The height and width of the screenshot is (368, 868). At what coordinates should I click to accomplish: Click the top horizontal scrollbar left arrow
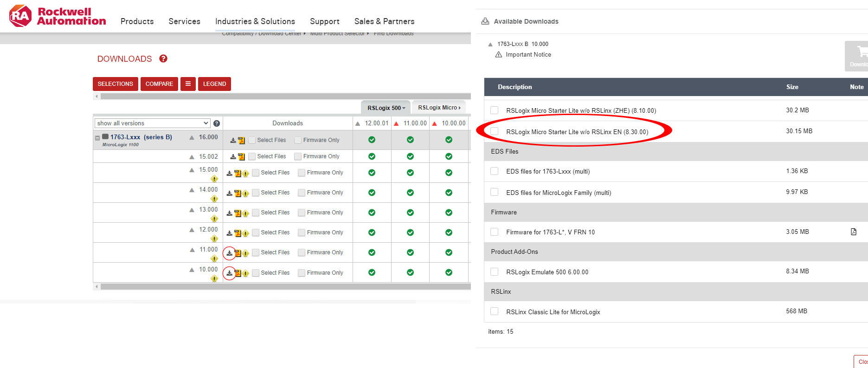pyautogui.click(x=96, y=97)
